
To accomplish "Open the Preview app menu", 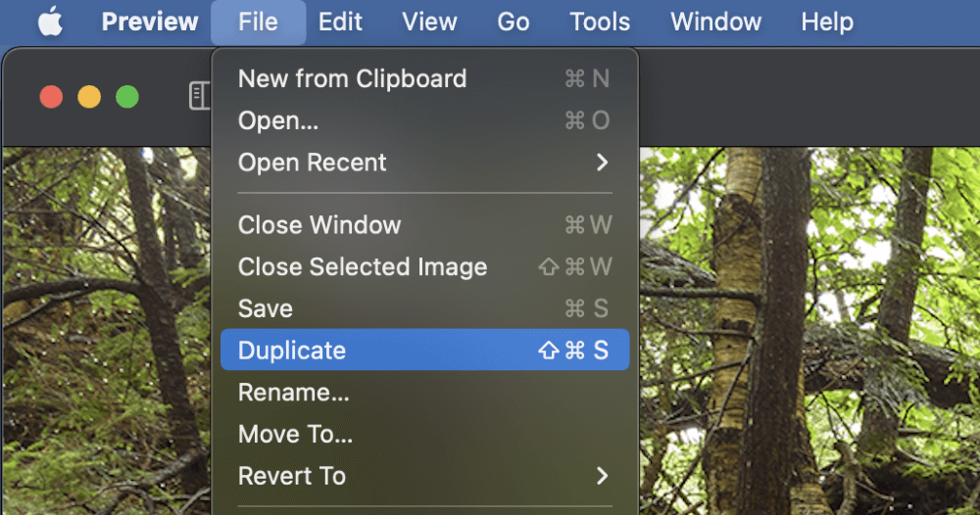I will click(149, 22).
